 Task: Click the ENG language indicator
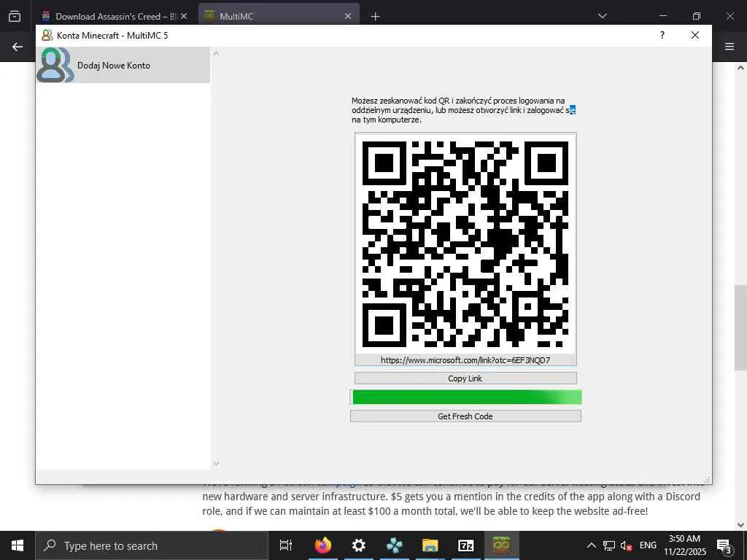648,545
